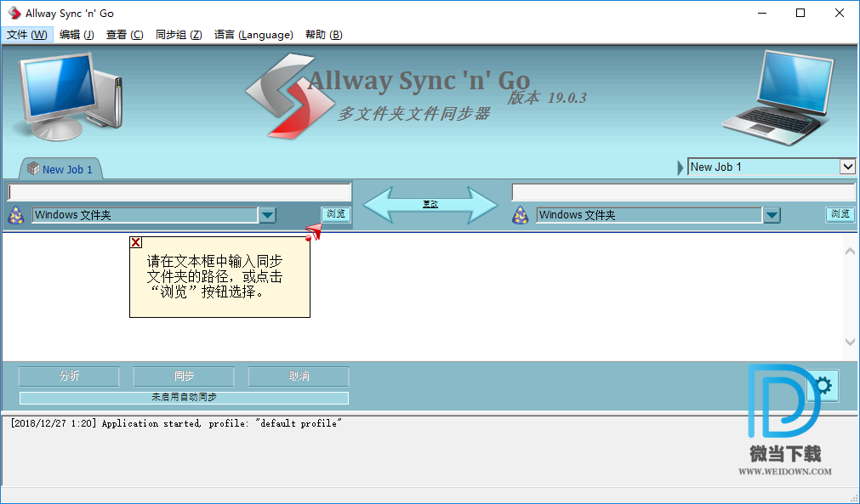
Task: Click the left wizard hat icon
Action: (16, 215)
